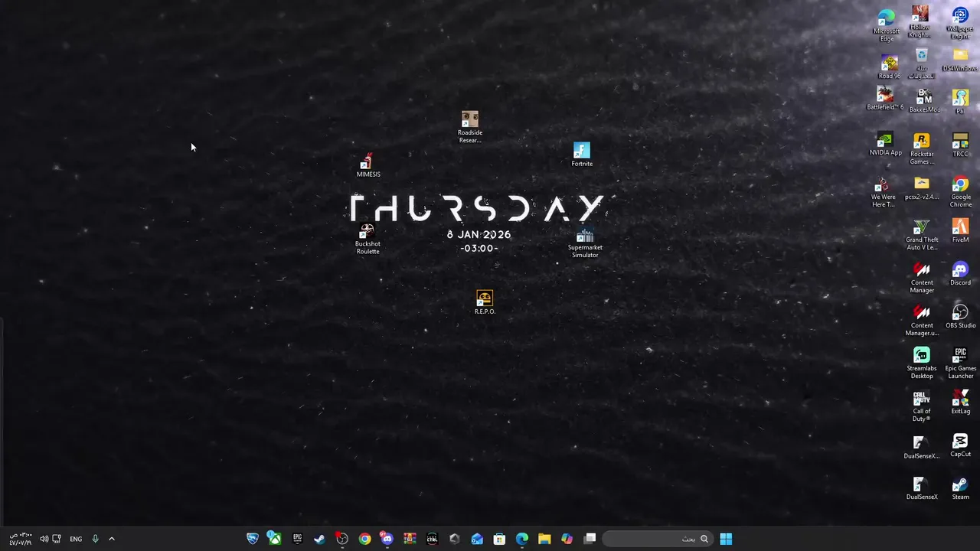Select the Road 96 desktop icon

[889, 67]
